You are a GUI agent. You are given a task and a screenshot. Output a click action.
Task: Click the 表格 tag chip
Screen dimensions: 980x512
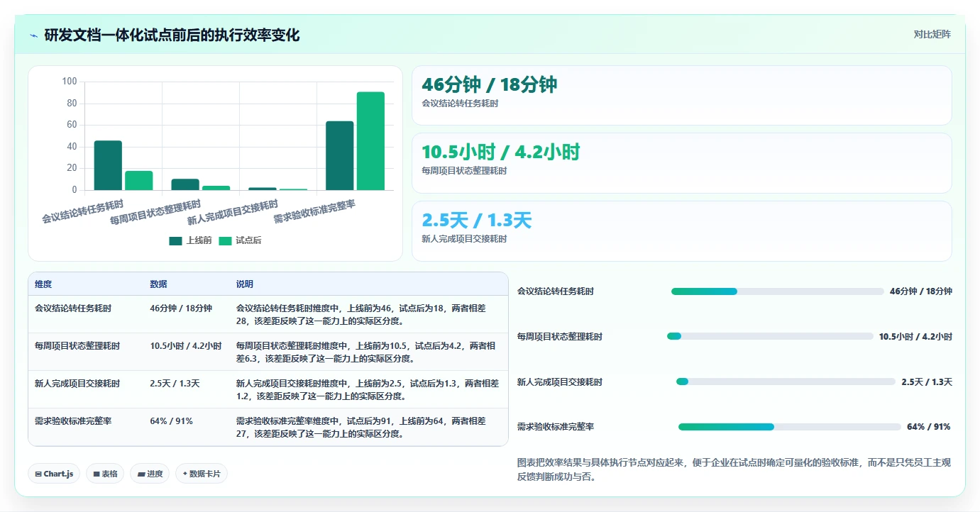(105, 474)
